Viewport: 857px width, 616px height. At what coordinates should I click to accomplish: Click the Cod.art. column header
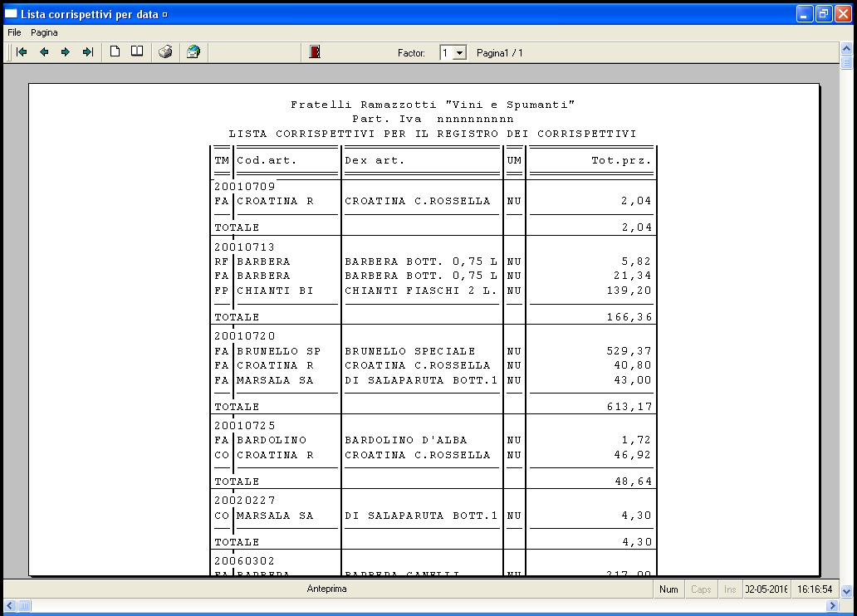point(267,161)
